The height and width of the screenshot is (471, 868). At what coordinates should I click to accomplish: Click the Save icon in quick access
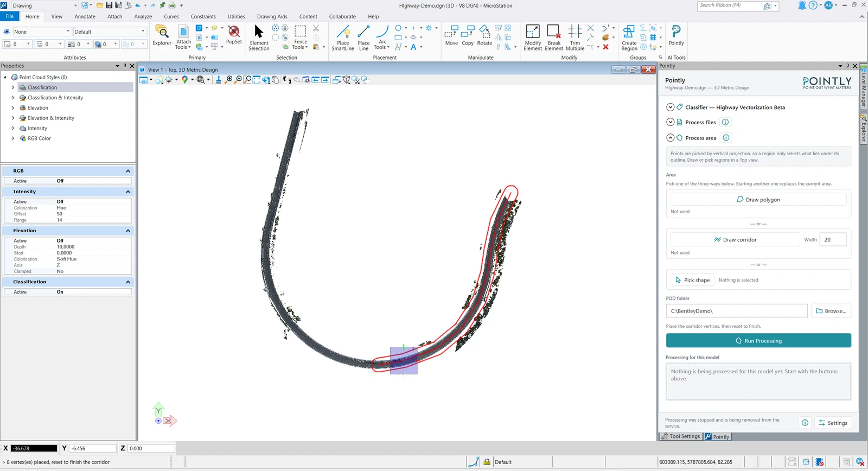click(x=109, y=5)
